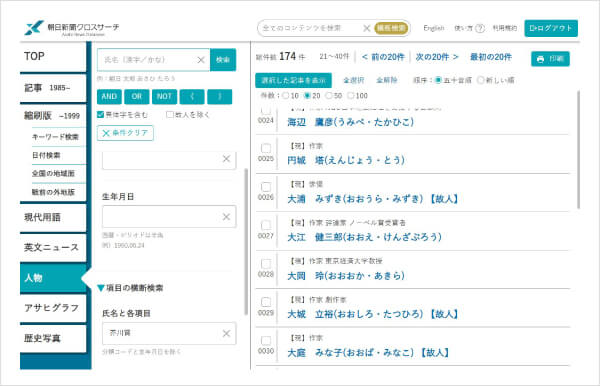This screenshot has width=600, height=386.
Task: Clear the global search box X
Action: (x=366, y=28)
